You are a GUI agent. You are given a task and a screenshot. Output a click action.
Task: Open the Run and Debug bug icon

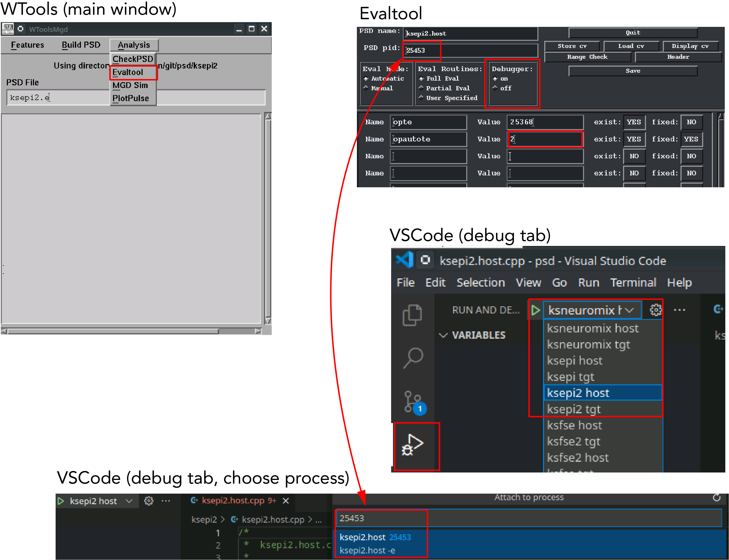click(413, 445)
